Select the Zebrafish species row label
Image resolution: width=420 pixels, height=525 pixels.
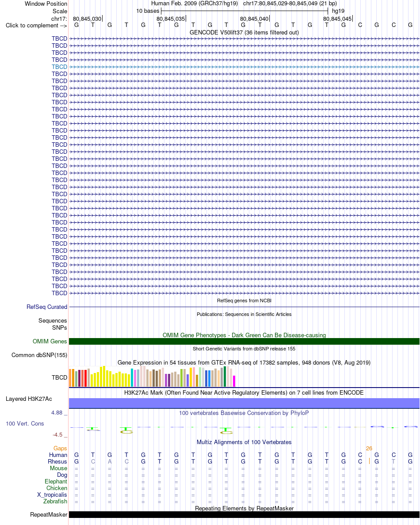(55, 502)
